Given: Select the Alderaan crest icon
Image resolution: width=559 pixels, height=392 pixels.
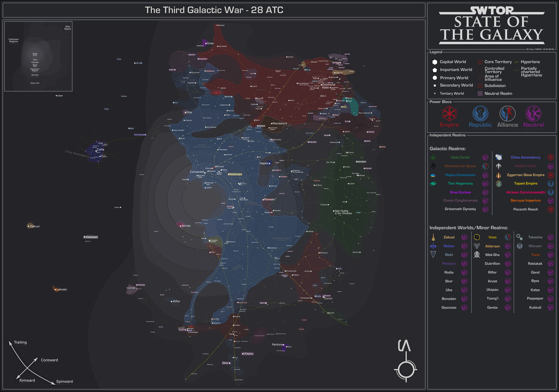Looking at the screenshot, I should point(477,246).
